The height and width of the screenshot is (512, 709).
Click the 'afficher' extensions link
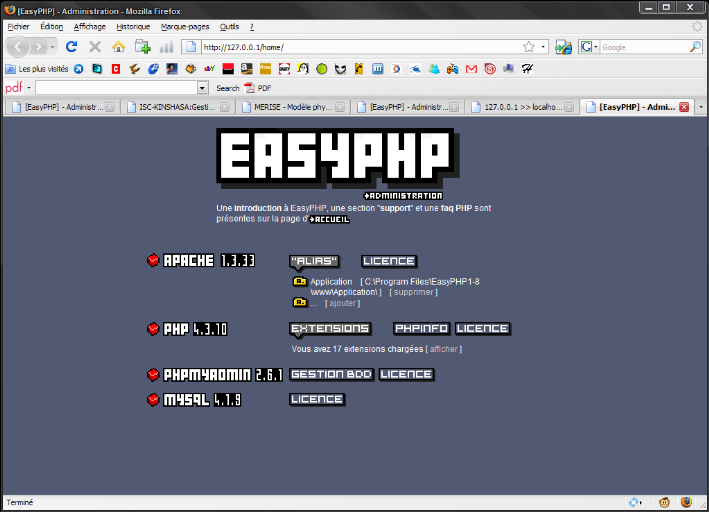click(444, 349)
